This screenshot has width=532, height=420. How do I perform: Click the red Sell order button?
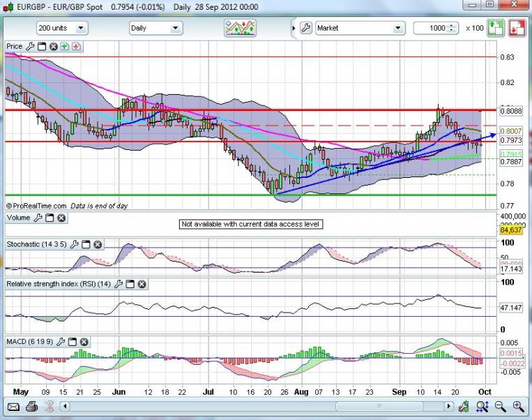coord(517,28)
